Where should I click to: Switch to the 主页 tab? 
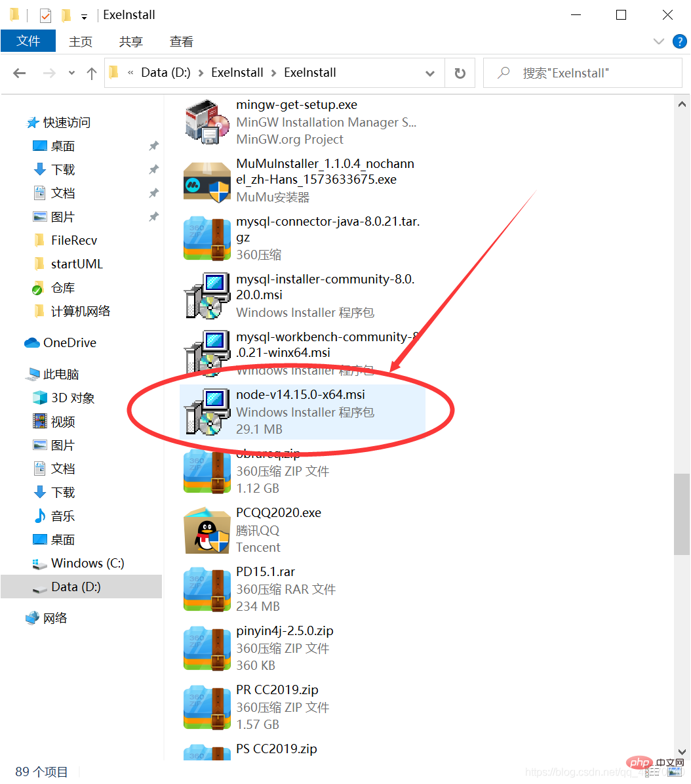coord(81,41)
